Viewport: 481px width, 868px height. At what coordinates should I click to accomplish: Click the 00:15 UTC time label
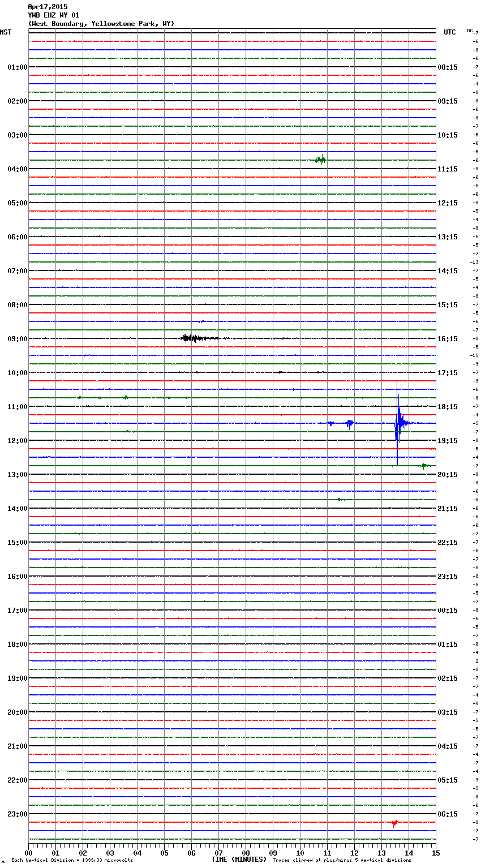[448, 611]
